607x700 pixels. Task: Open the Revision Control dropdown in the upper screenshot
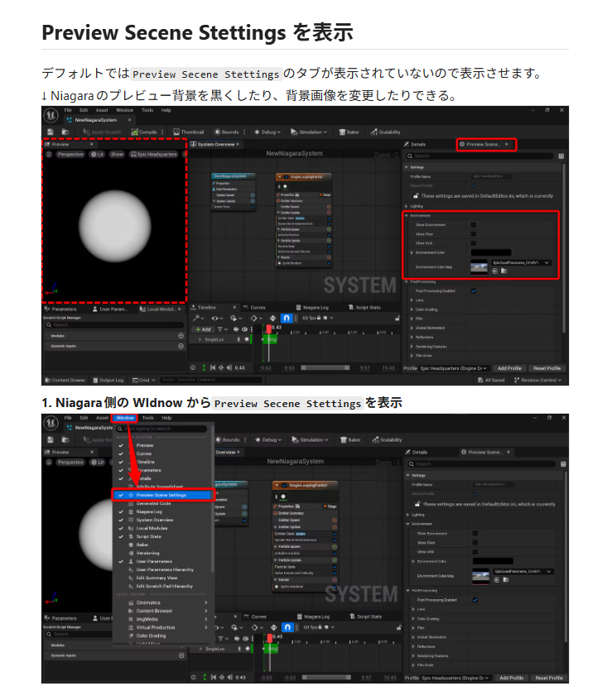(537, 380)
